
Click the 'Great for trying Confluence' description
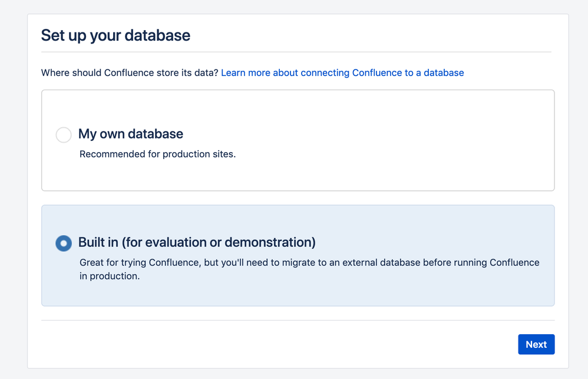(x=309, y=269)
